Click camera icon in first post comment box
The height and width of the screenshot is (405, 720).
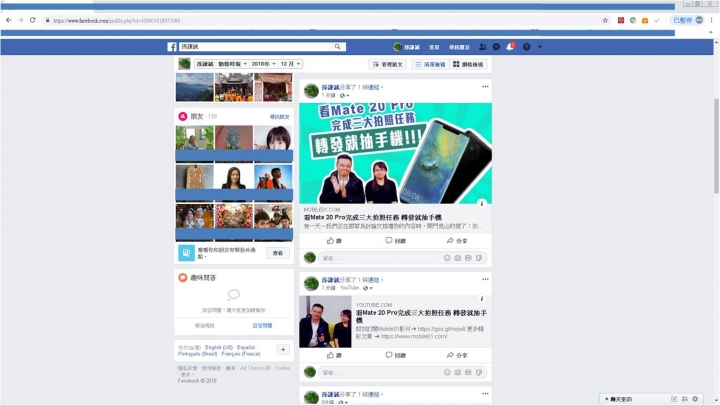pyautogui.click(x=457, y=258)
